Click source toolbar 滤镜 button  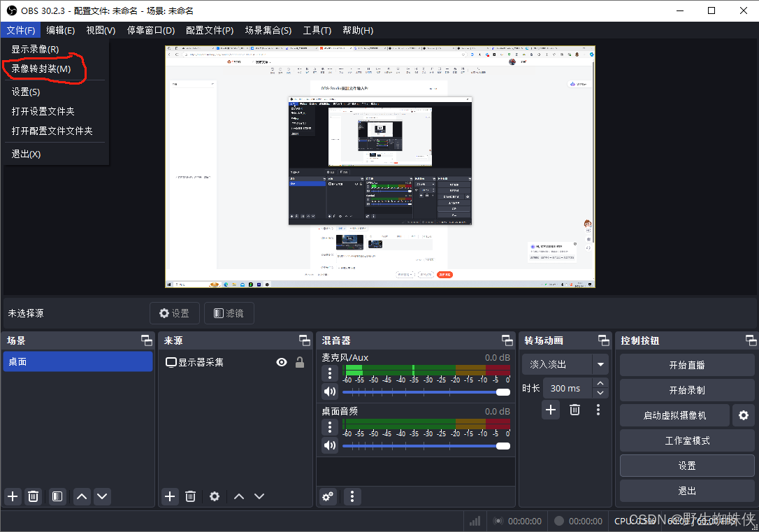coord(229,313)
